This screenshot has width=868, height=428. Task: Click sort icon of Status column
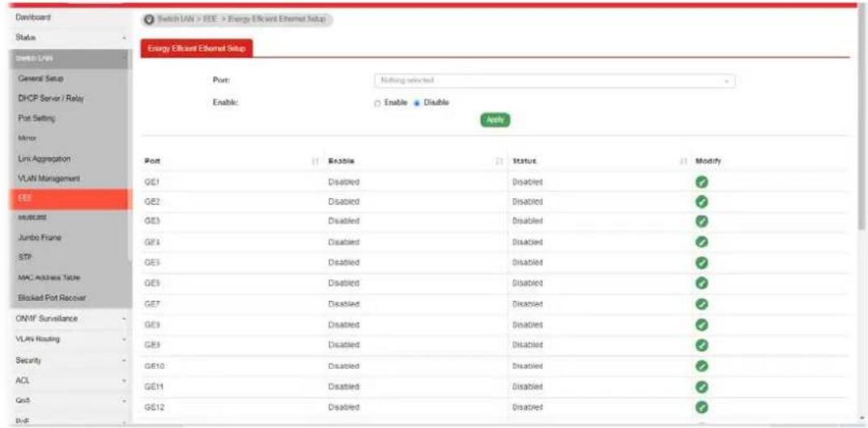click(683, 160)
